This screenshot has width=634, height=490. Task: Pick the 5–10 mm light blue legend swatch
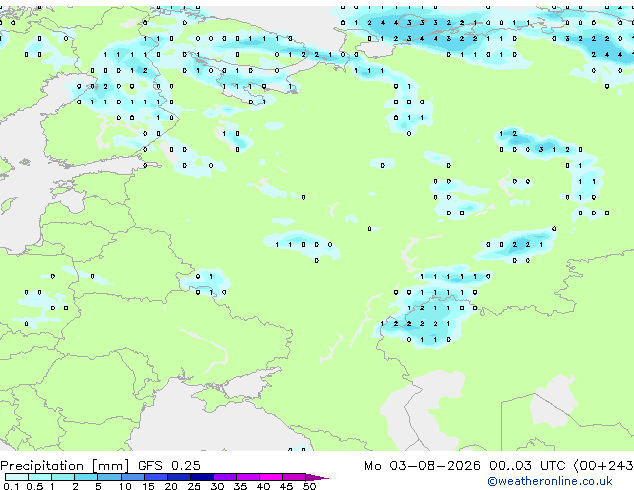point(109,477)
